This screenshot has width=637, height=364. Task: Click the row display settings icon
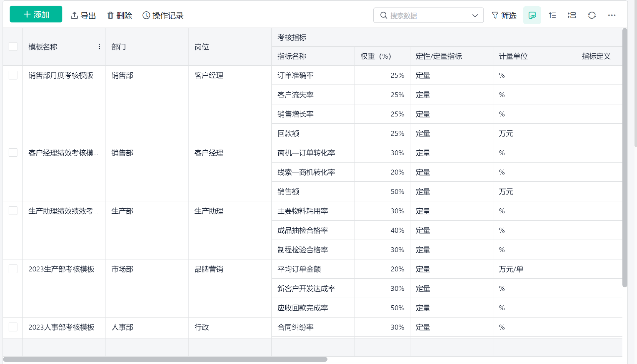[572, 15]
